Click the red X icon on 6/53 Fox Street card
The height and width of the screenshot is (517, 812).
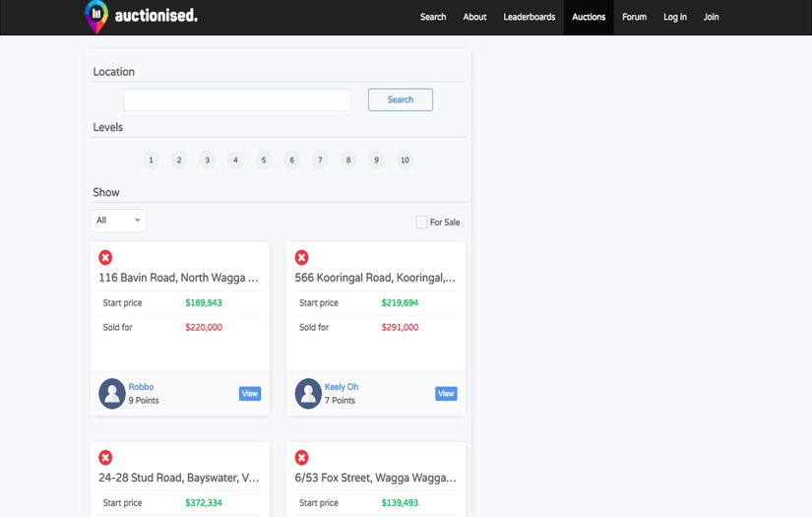tap(302, 458)
